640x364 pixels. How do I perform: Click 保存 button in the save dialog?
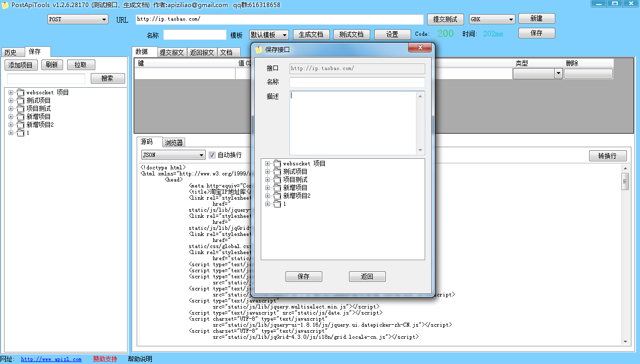[304, 276]
